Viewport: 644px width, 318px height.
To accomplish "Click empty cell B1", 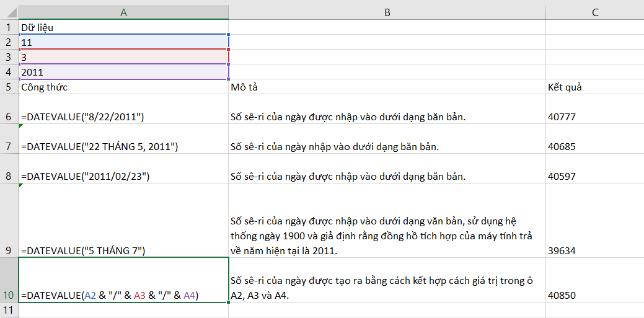I will [x=387, y=27].
